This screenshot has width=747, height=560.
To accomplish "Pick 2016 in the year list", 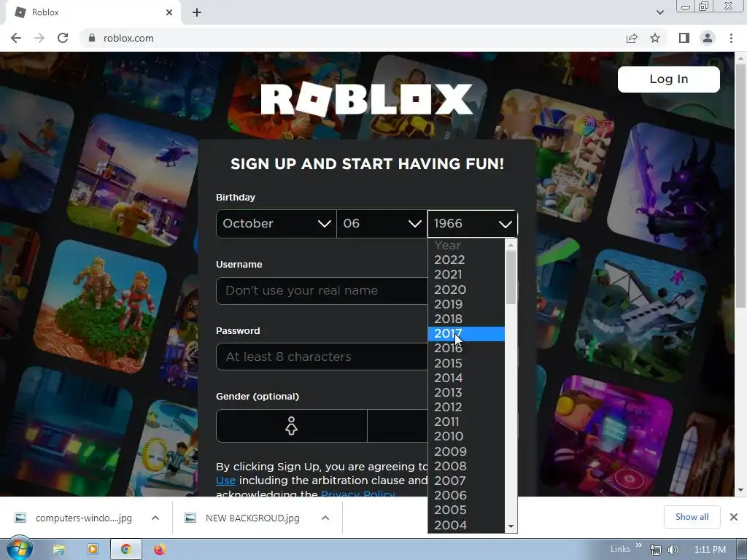I will coord(466,349).
